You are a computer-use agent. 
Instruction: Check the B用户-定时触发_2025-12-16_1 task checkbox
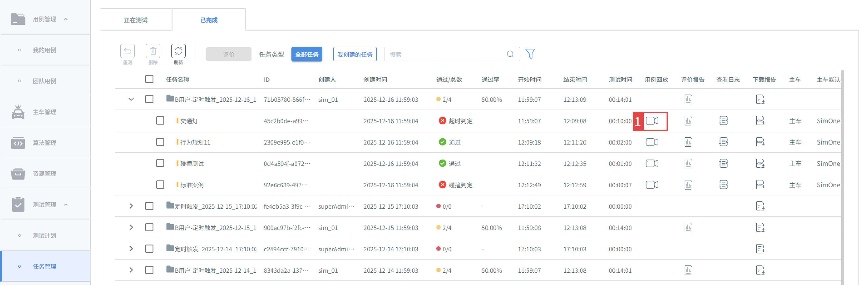pos(149,99)
